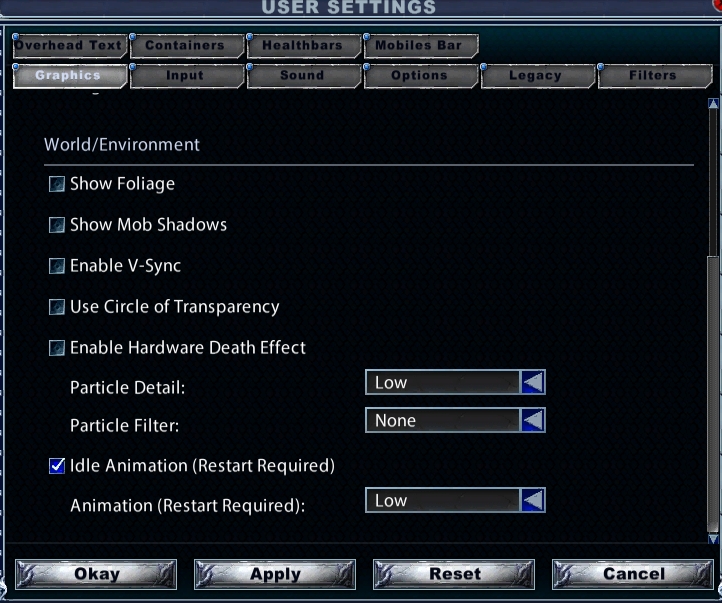Screen dimensions: 722x603
Task: Open the Sound settings tab
Action: tap(304, 75)
